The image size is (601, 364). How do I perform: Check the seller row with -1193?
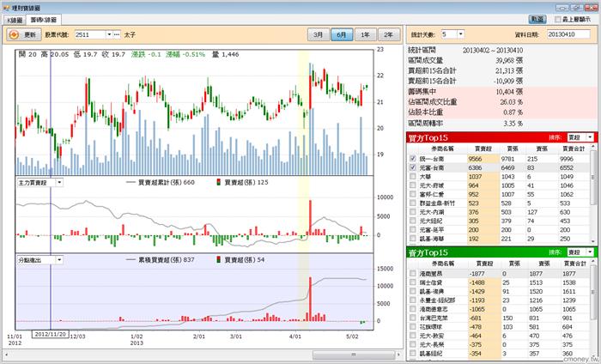click(413, 300)
